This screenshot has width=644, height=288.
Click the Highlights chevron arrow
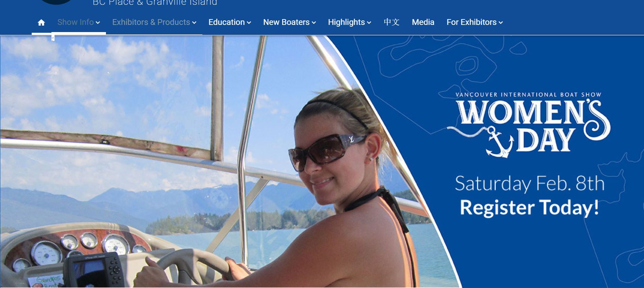pos(369,23)
